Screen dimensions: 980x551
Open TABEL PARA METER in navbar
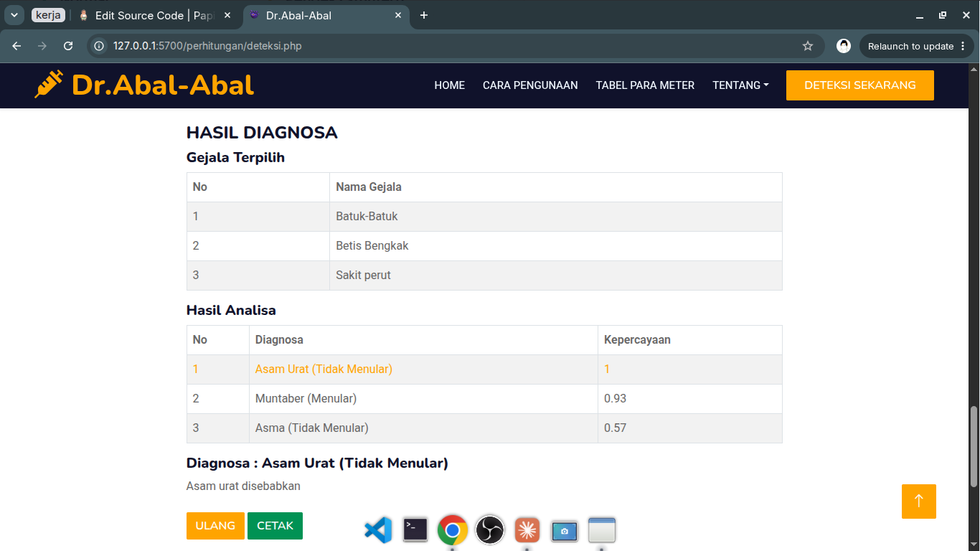pos(645,85)
